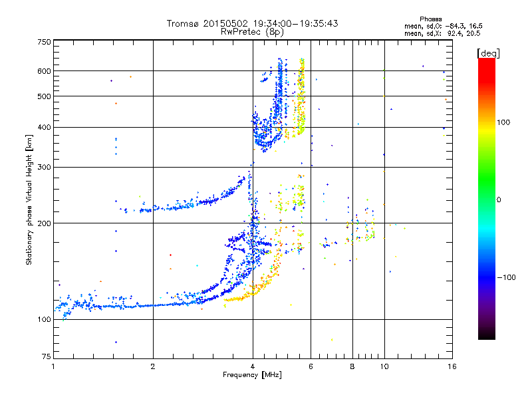Image resolution: width=532 pixels, height=399 pixels.
Task: Click the 'RwPretec (8p)' subtitle
Action: [x=252, y=32]
